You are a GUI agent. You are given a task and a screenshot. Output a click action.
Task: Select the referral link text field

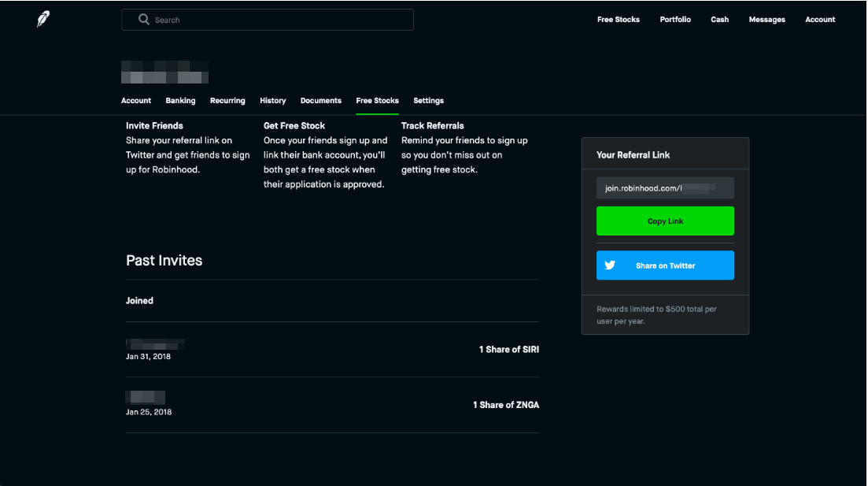point(665,188)
